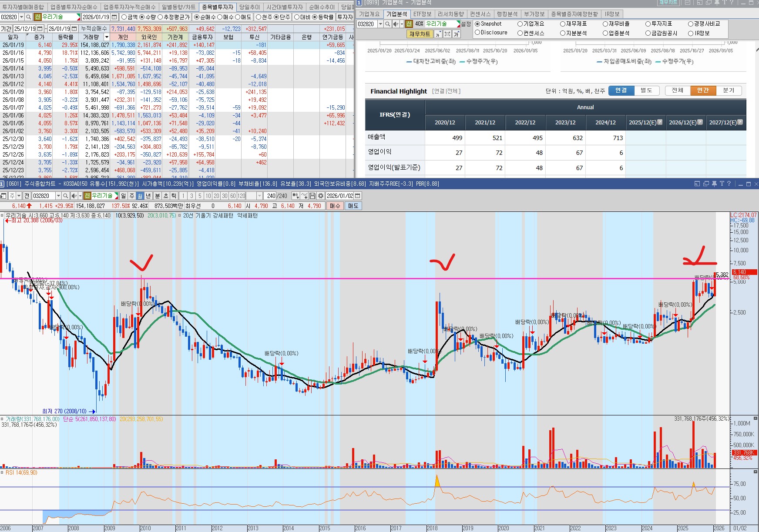This screenshot has width=759, height=532.
Task: Switch to 투자자별매매종합 tab
Action: coord(24,7)
